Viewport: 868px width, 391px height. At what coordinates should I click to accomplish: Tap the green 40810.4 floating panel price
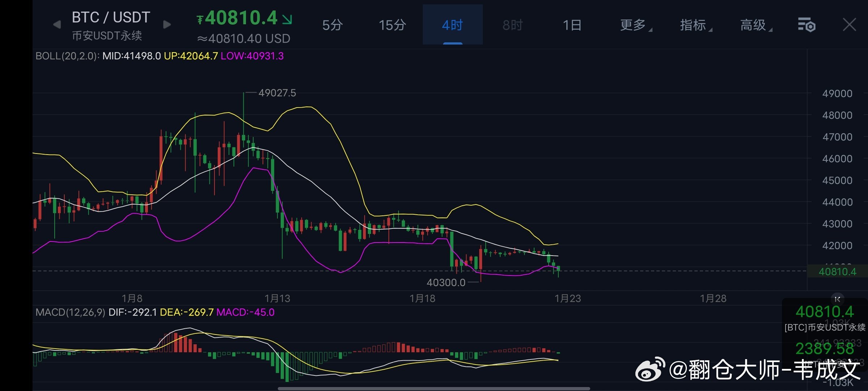[825, 312]
